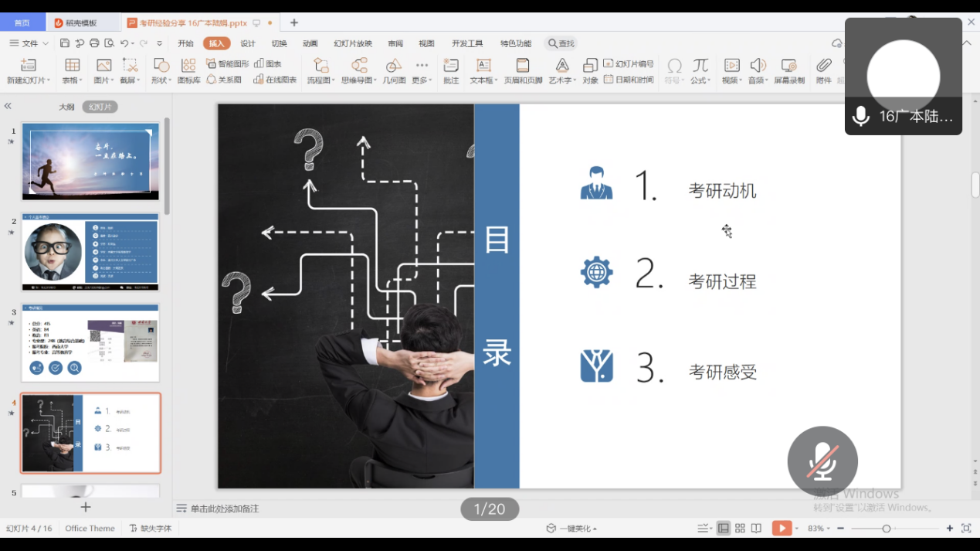Click the 对象 object icon

pos(590,71)
